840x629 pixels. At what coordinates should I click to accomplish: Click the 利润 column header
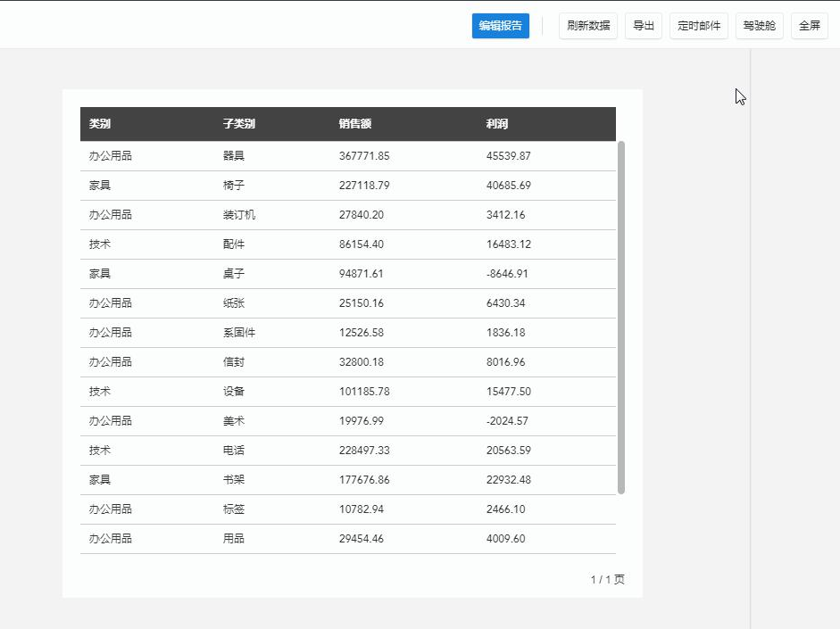coord(497,124)
